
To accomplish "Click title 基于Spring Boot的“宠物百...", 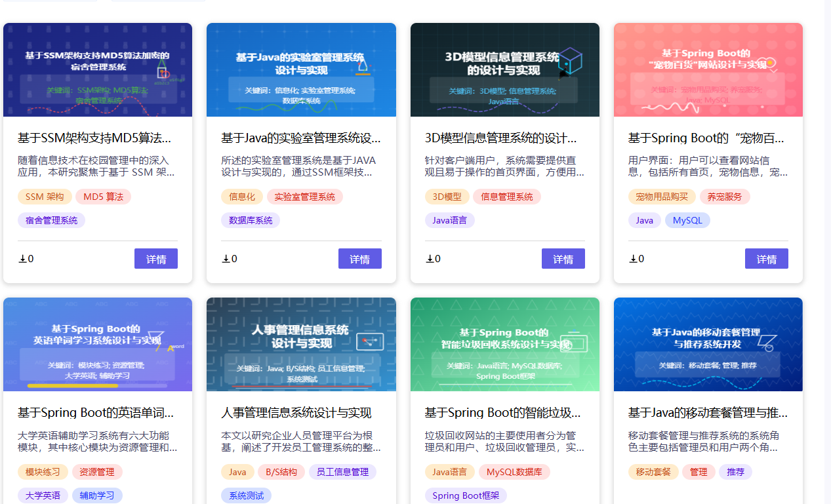I will pyautogui.click(x=706, y=138).
